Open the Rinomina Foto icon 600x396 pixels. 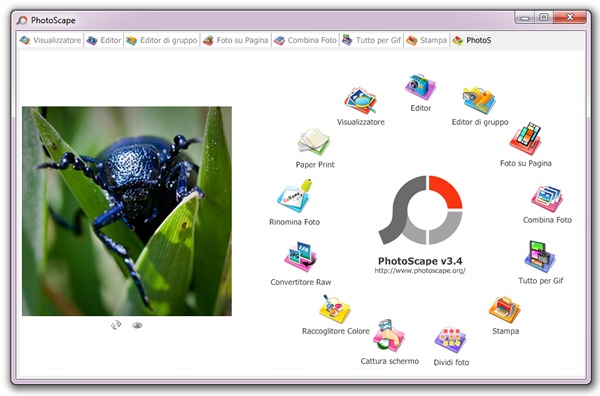pos(295,196)
